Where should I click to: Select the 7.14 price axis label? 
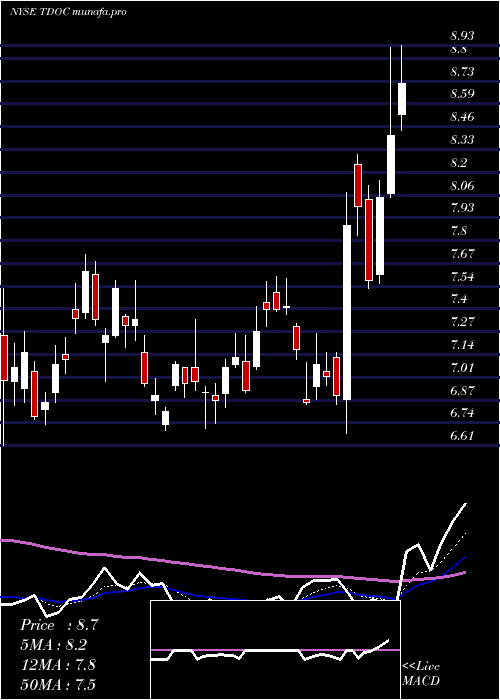(x=462, y=345)
